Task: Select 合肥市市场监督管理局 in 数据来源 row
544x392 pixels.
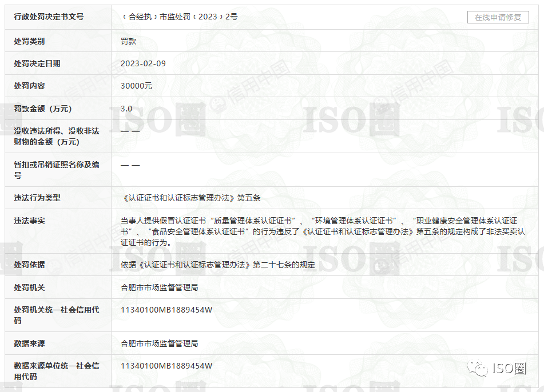Action: click(160, 343)
